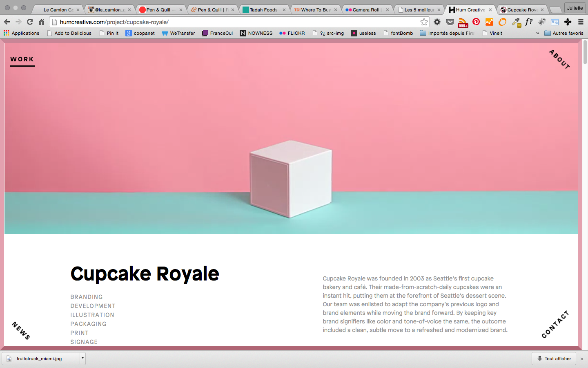Open the gear extension icon
Viewport: 588px width, 368px height.
pyautogui.click(x=437, y=22)
